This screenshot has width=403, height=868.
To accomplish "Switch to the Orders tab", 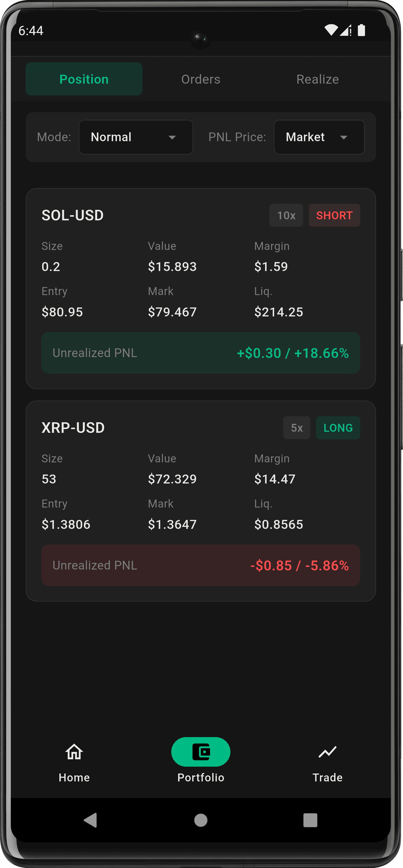I will 201,79.
